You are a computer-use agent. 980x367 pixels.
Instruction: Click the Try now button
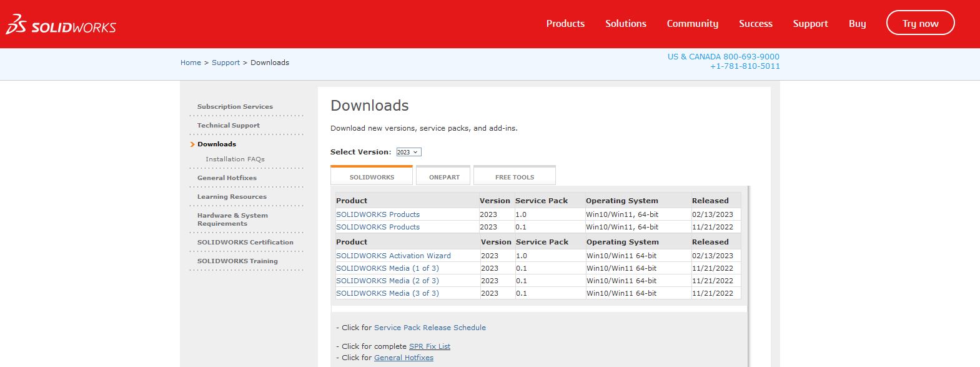pyautogui.click(x=919, y=23)
